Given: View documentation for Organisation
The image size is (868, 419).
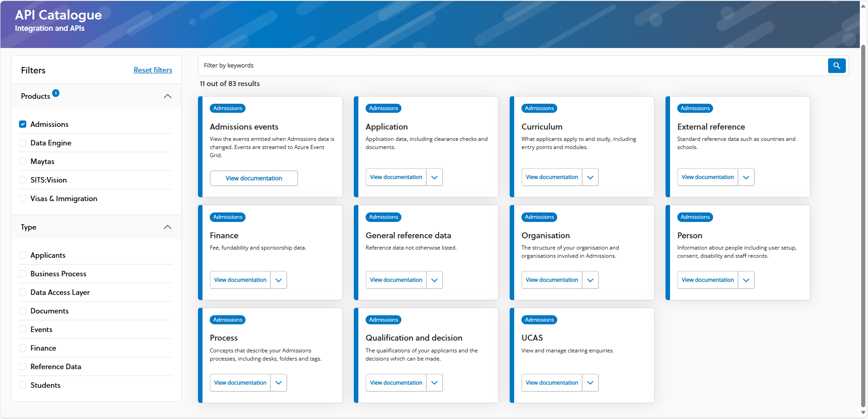Looking at the screenshot, I should click(552, 280).
